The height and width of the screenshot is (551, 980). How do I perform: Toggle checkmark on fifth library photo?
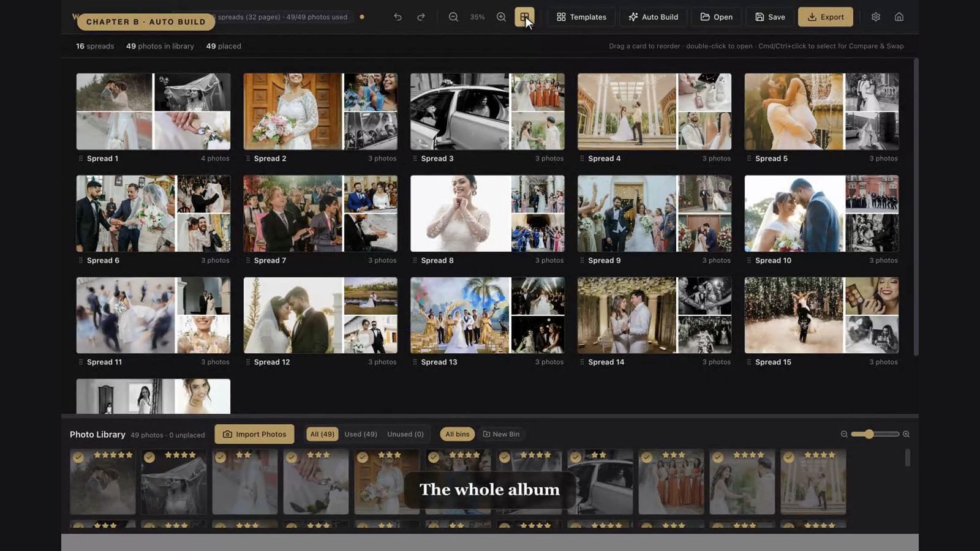pyautogui.click(x=363, y=457)
